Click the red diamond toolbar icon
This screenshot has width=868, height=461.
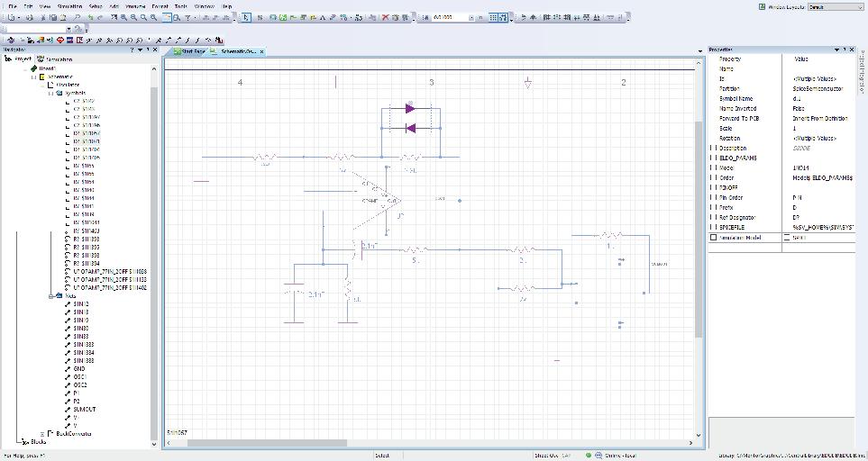[x=60, y=40]
